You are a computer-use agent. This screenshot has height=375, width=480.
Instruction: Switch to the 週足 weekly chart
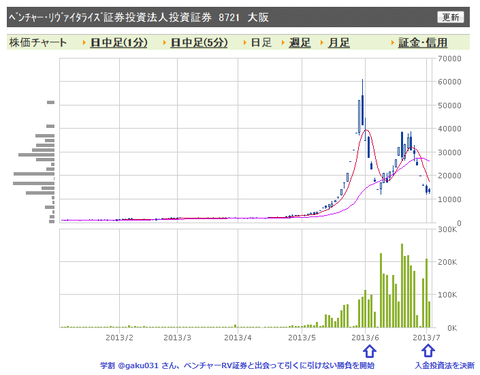299,43
